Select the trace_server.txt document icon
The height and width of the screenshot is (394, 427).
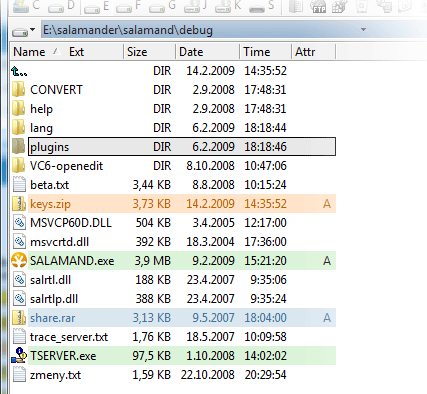point(19,337)
